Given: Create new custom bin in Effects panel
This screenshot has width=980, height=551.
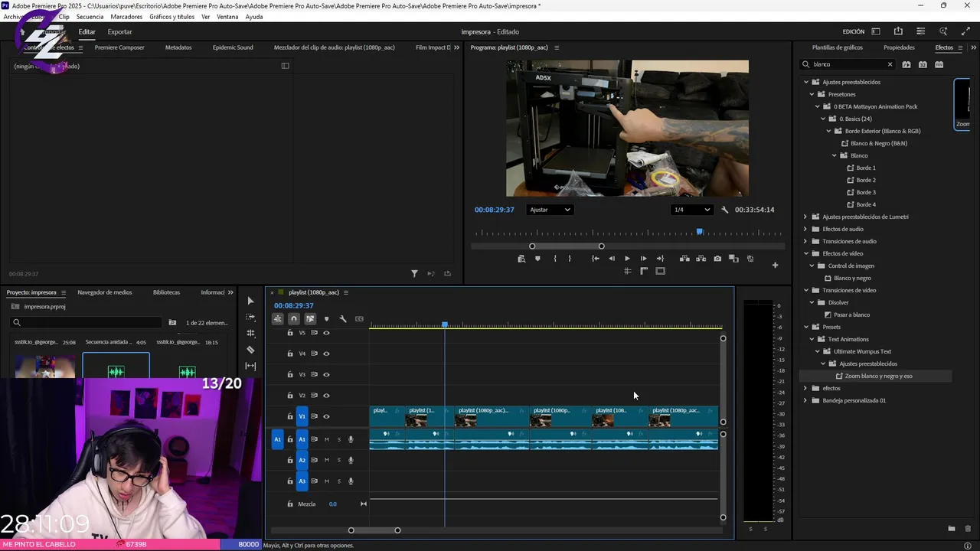Looking at the screenshot, I should coord(952,529).
